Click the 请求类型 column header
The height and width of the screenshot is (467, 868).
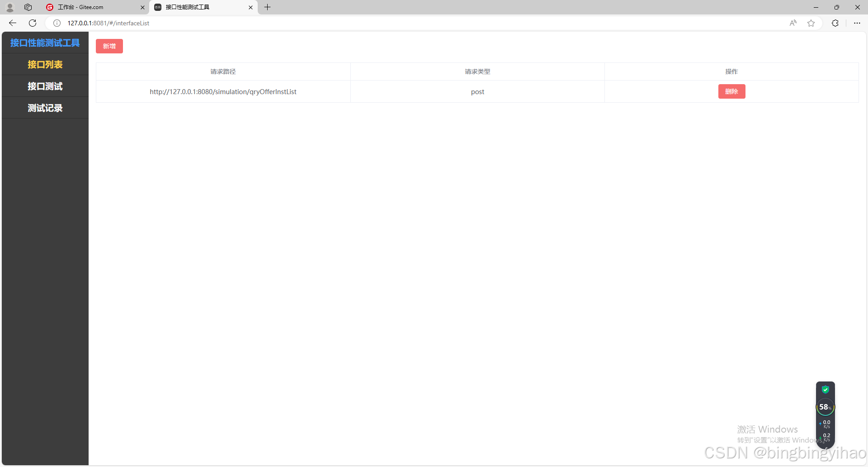click(x=477, y=71)
